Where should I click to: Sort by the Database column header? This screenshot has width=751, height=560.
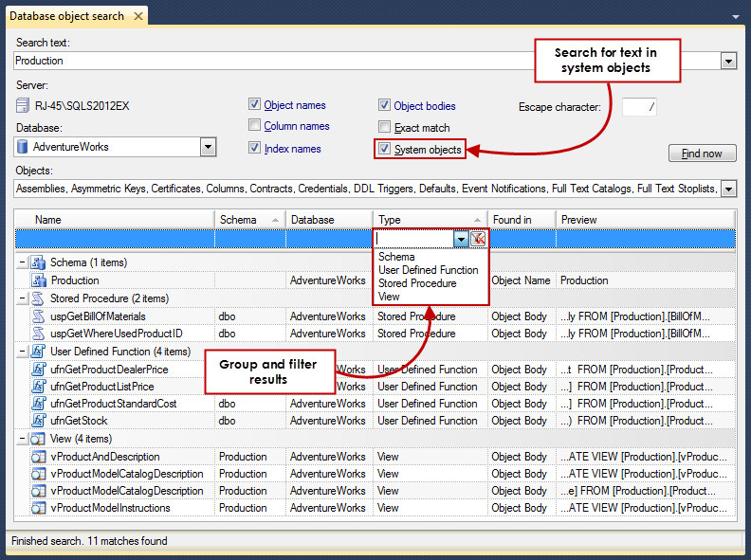329,220
